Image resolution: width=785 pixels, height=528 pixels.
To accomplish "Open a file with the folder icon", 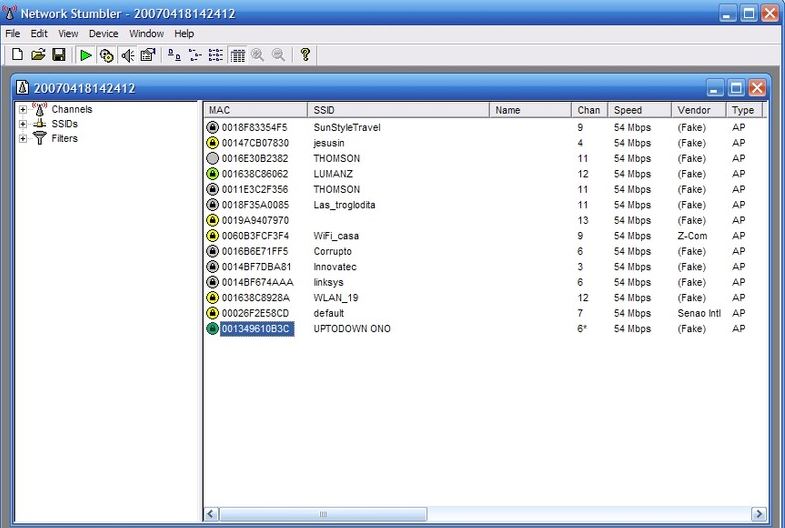I will (38, 55).
